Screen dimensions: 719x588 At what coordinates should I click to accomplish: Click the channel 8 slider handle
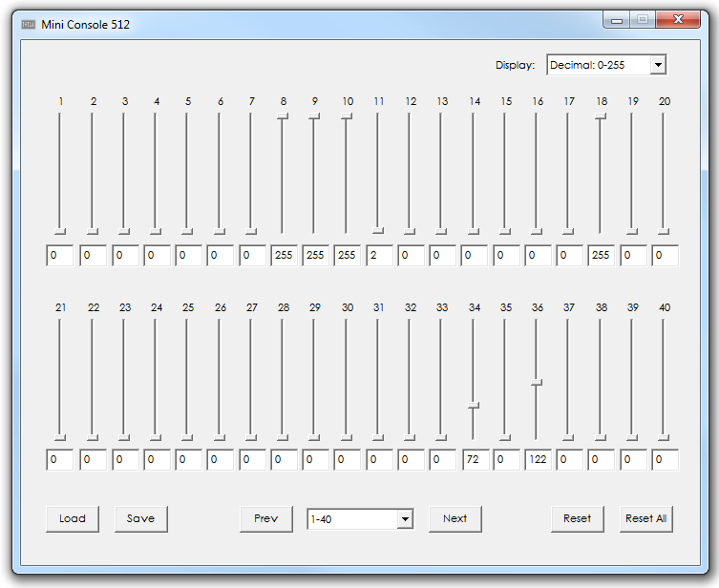(283, 116)
